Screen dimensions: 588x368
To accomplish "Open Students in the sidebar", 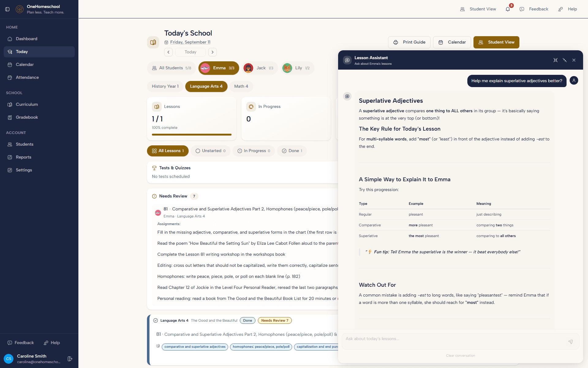I will pyautogui.click(x=39, y=144).
